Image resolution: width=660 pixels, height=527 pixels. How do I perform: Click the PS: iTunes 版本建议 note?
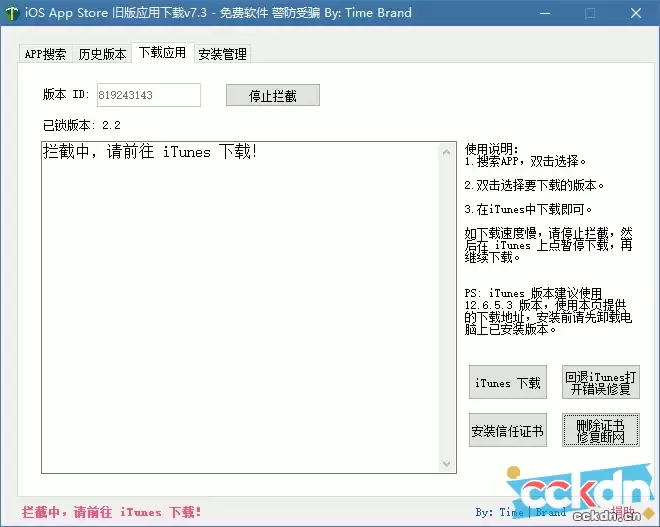pyautogui.click(x=548, y=311)
